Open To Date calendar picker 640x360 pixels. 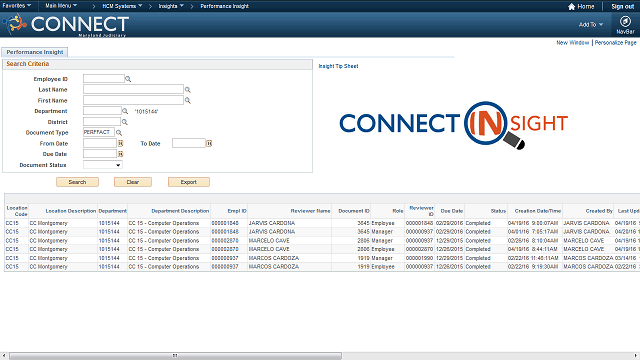pyautogui.click(x=209, y=143)
